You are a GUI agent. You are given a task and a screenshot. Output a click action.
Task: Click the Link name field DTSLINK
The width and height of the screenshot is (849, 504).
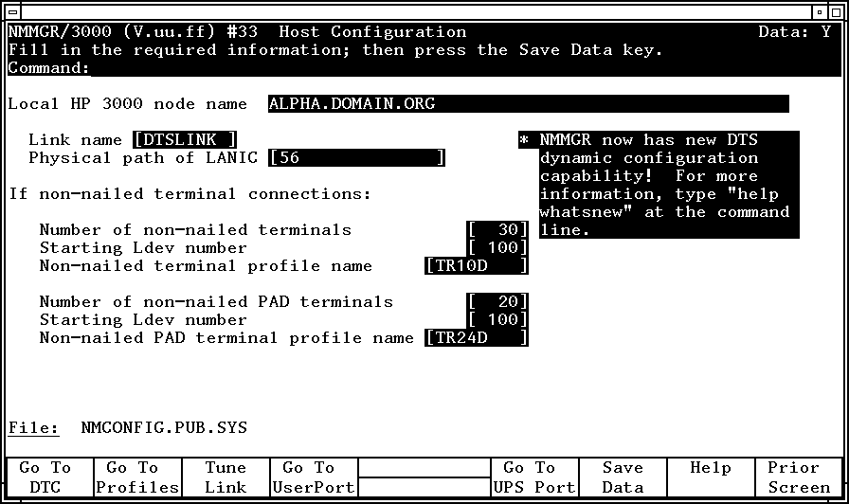tap(185, 139)
